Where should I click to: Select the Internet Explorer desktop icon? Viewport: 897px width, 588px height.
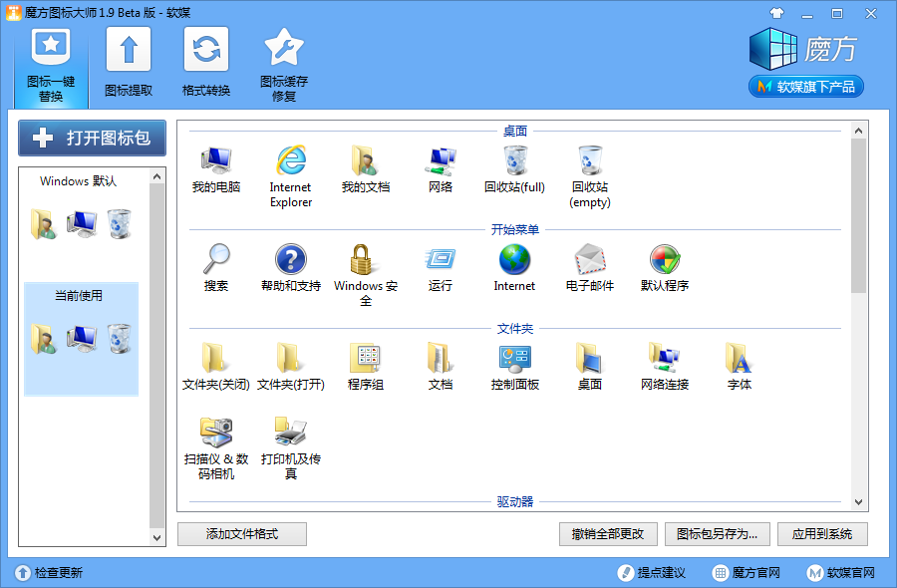[291, 176]
